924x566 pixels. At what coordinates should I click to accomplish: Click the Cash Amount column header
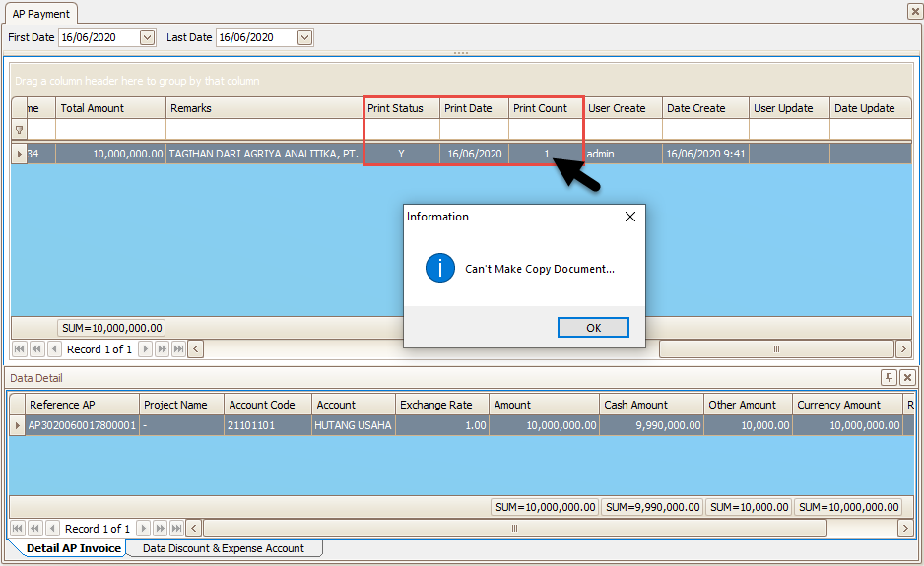pyautogui.click(x=651, y=405)
